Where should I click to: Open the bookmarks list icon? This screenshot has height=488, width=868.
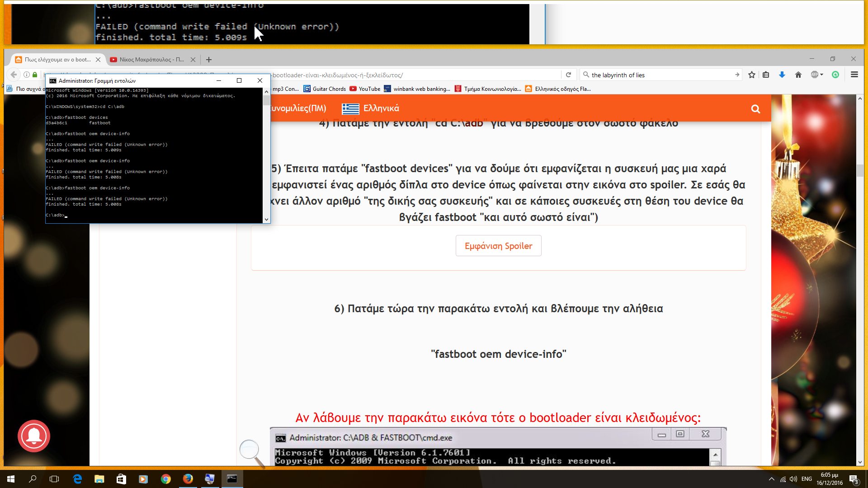coord(766,75)
